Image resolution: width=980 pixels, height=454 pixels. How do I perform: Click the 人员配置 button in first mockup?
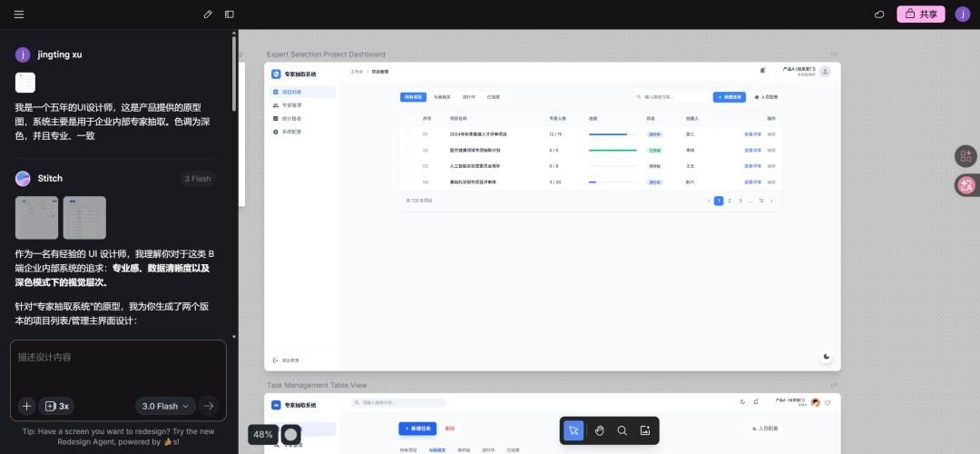pos(766,97)
